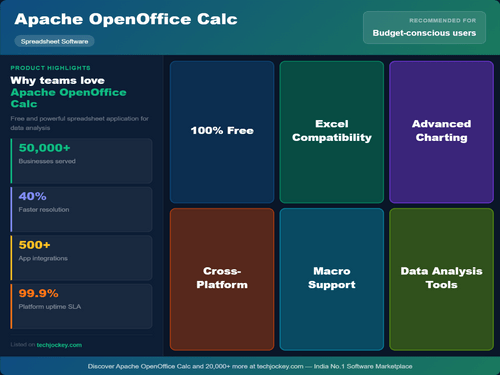Click the 'Businesses served' label
This screenshot has width=500, height=375.
tap(47, 161)
